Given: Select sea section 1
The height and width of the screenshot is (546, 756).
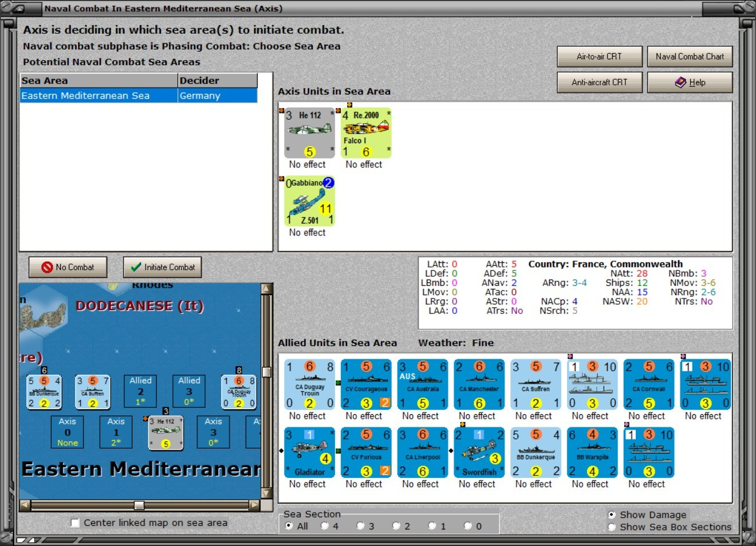Looking at the screenshot, I should coord(432,526).
